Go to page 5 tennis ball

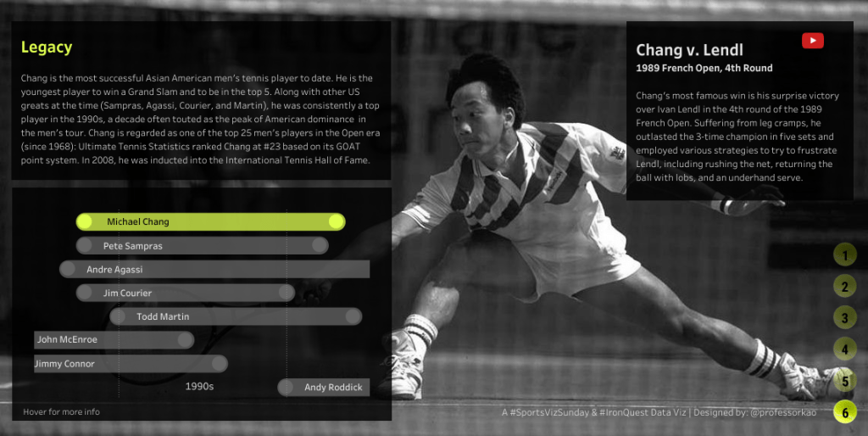(x=845, y=381)
